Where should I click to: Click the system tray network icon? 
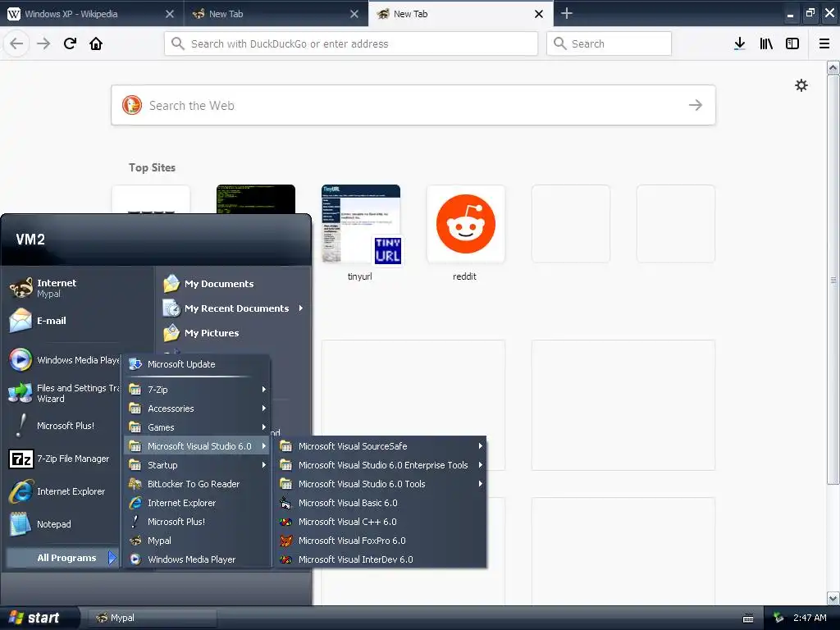(x=778, y=618)
